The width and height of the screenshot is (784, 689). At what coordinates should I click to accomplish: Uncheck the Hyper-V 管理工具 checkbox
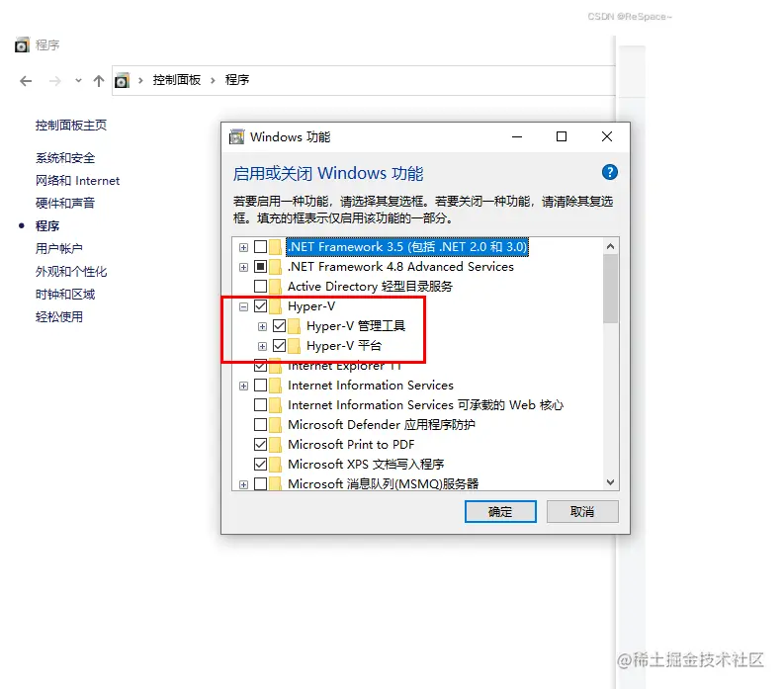280,326
